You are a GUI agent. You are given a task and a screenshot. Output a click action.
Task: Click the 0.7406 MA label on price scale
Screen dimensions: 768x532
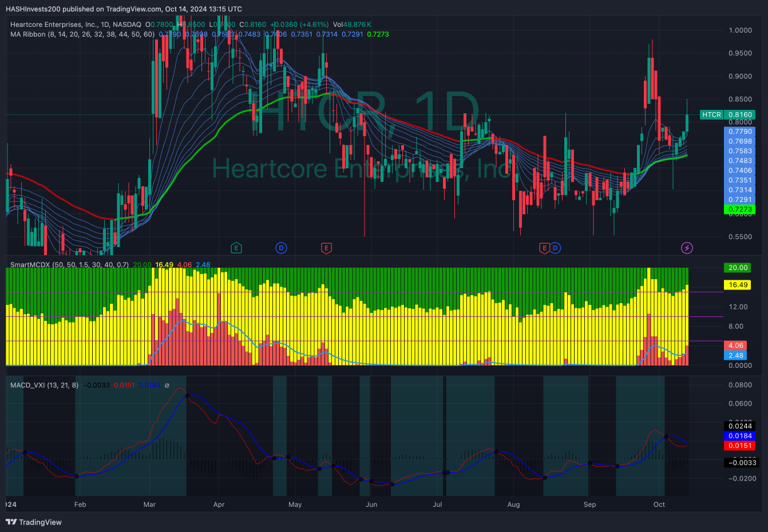pos(740,170)
